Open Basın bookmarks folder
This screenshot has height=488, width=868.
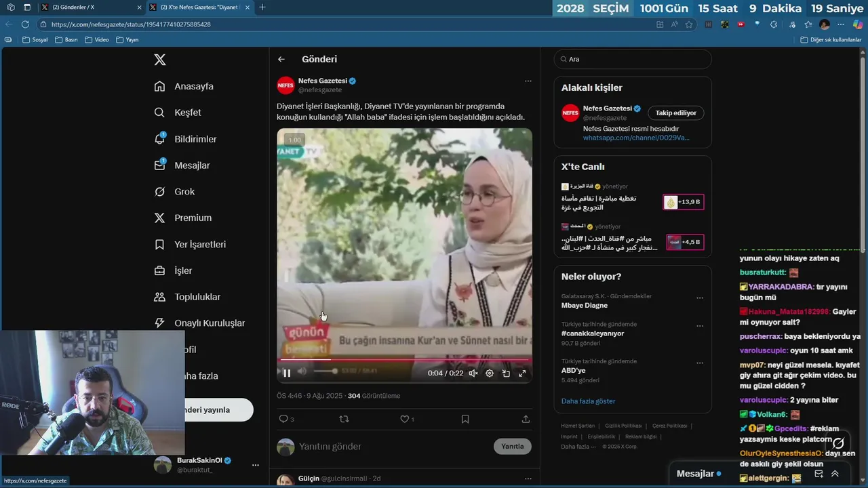tap(66, 40)
